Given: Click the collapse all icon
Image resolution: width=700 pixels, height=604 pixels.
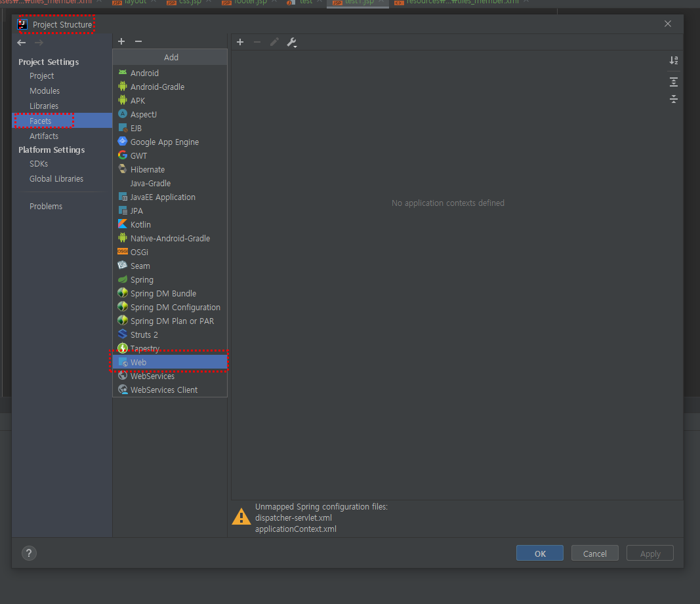Looking at the screenshot, I should pyautogui.click(x=674, y=98).
